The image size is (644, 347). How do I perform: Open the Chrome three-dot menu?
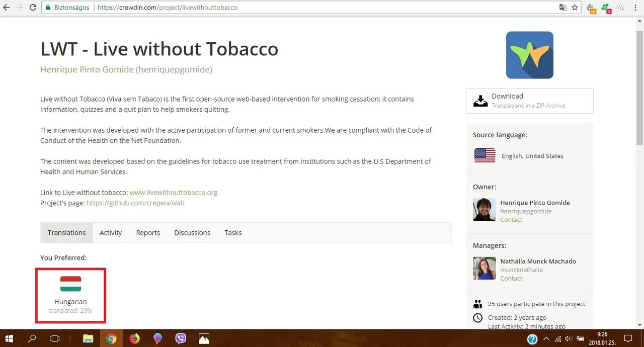636,8
